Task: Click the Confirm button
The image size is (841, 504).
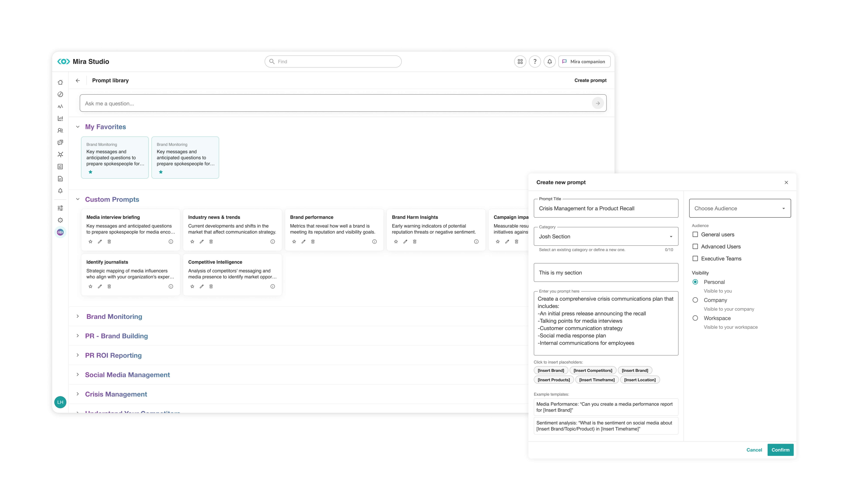Action: pos(780,450)
